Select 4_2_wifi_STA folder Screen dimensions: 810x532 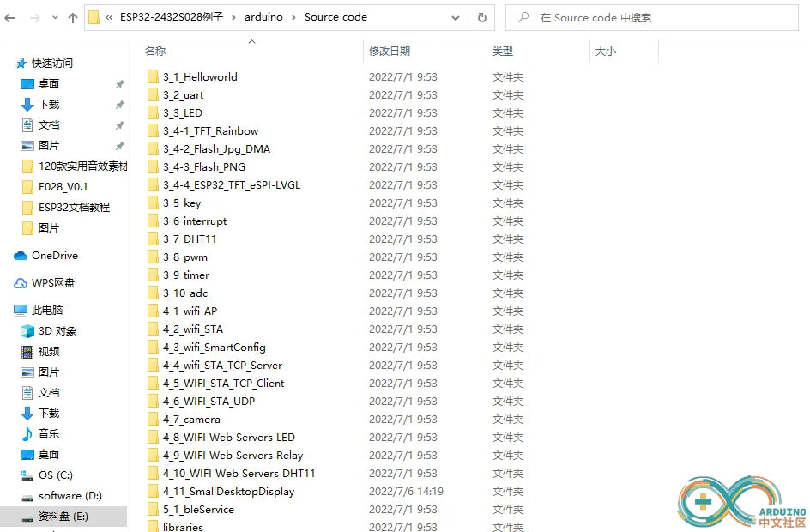pyautogui.click(x=193, y=329)
